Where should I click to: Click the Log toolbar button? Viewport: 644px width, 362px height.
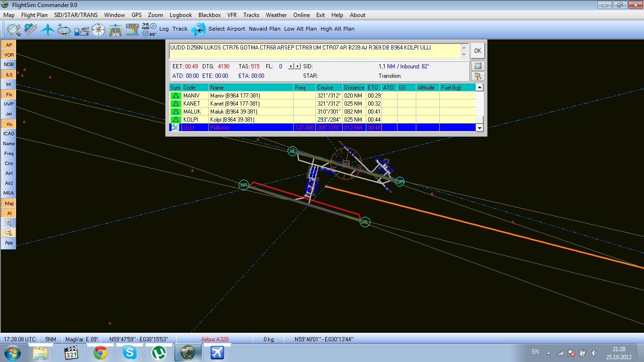(x=164, y=29)
